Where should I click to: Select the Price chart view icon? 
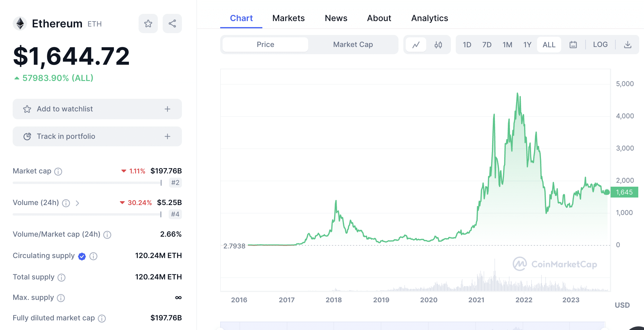417,45
